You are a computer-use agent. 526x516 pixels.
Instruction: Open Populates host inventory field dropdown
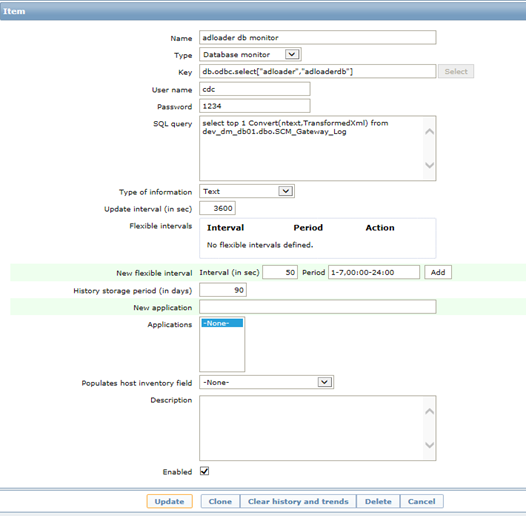266,382
